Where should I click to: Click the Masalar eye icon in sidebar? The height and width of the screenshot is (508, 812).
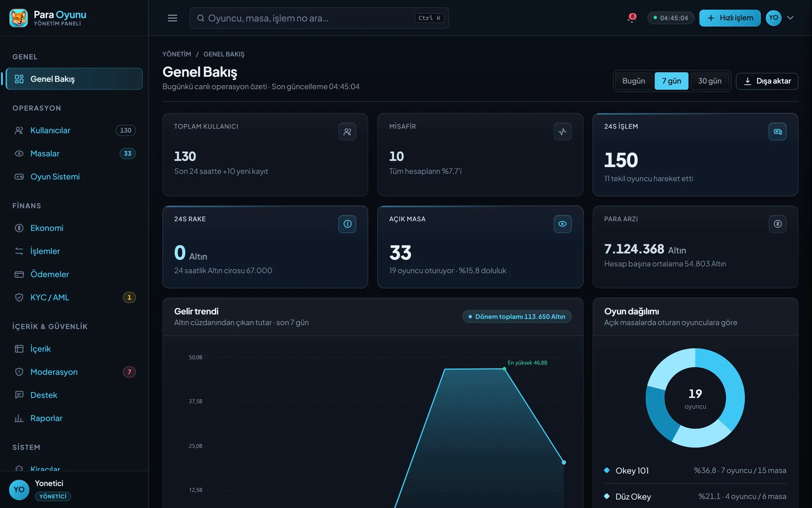[19, 153]
